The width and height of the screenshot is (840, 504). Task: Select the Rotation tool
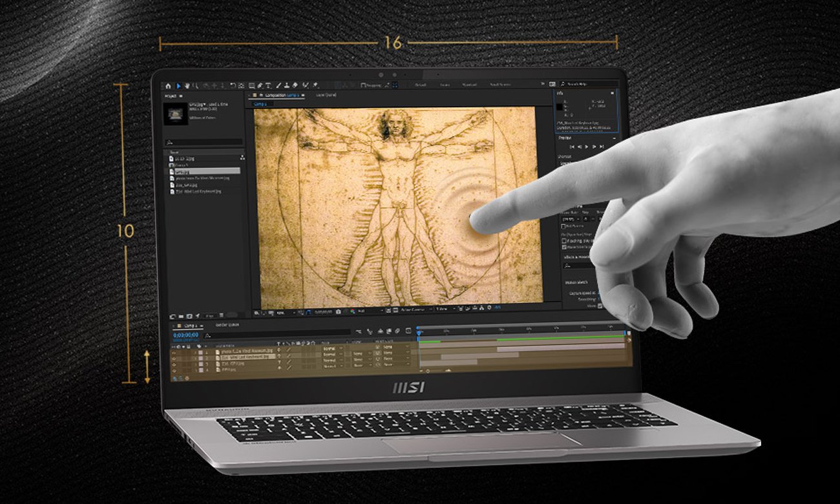233,85
